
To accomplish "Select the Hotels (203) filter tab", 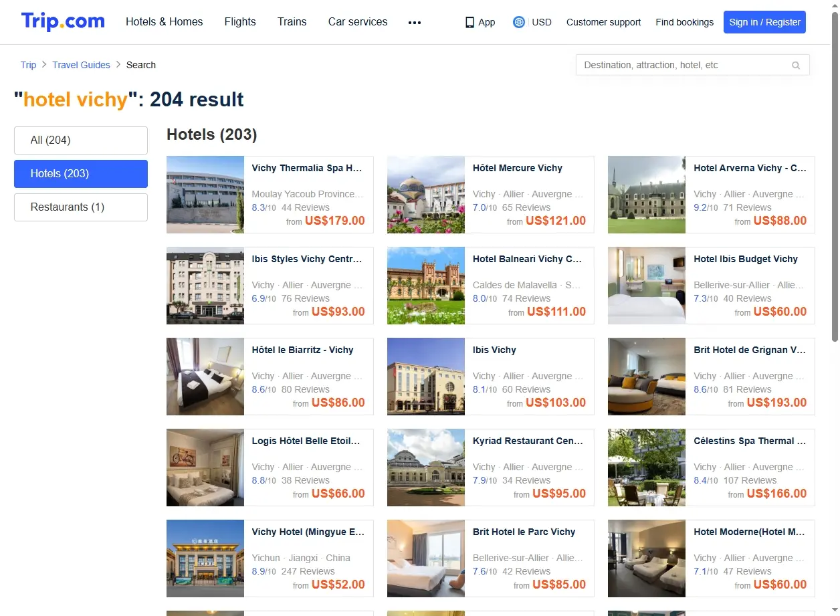I will coord(81,174).
